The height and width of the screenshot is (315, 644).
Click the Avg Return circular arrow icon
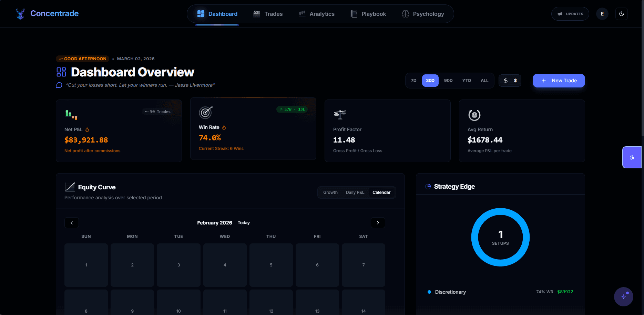click(x=474, y=115)
